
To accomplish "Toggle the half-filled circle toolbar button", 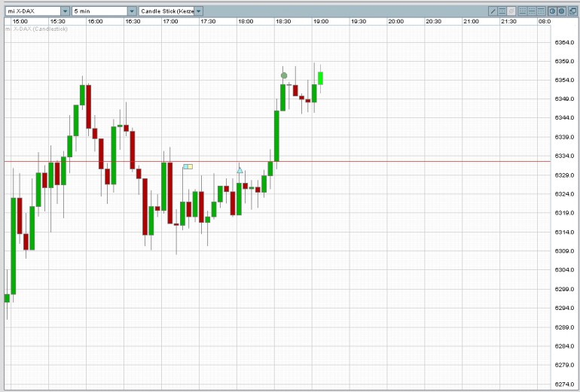I will coord(552,11).
